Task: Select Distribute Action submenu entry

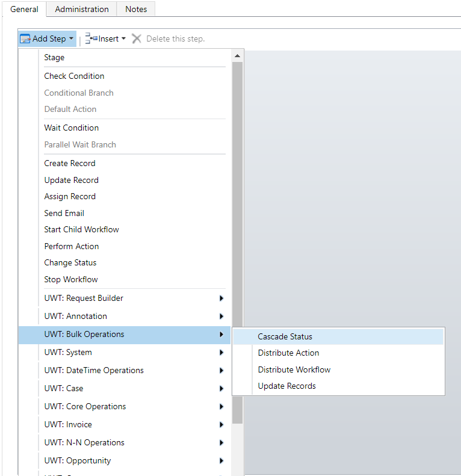Action: [288, 353]
